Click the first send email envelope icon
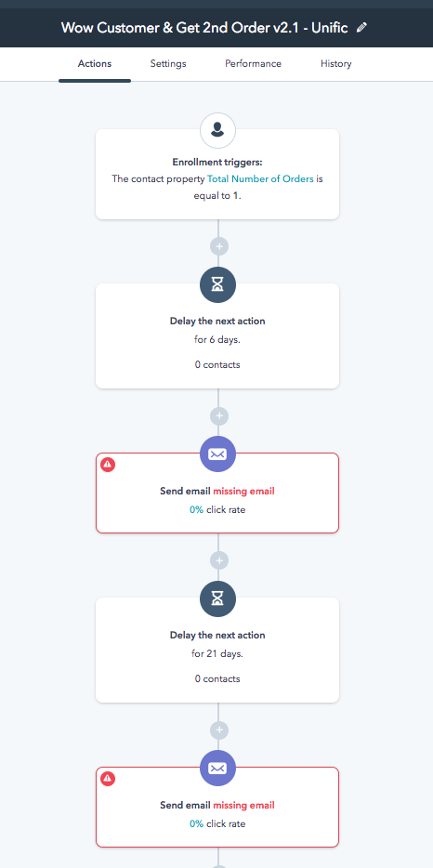The image size is (433, 868). pyautogui.click(x=217, y=454)
